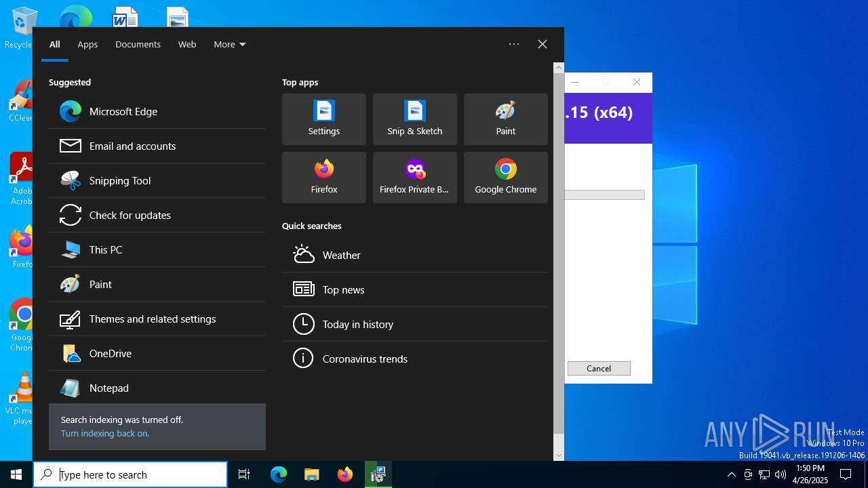The width and height of the screenshot is (868, 488).
Task: Switch to the Apps search tab
Action: pyautogui.click(x=87, y=45)
